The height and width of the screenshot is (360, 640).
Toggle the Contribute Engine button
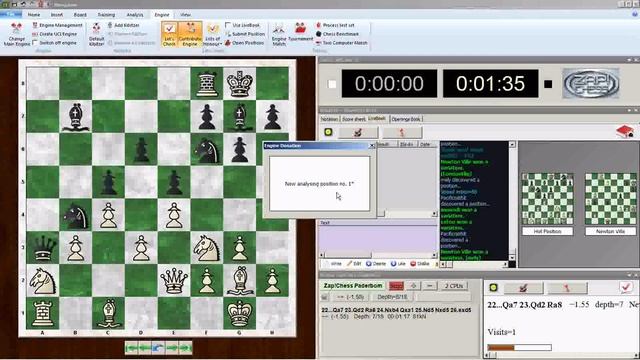(x=190, y=34)
